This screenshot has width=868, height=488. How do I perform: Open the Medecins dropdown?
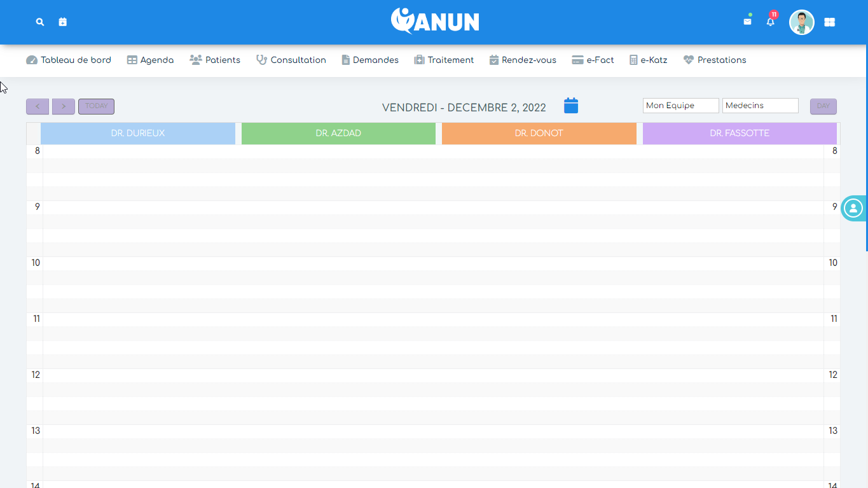point(760,106)
